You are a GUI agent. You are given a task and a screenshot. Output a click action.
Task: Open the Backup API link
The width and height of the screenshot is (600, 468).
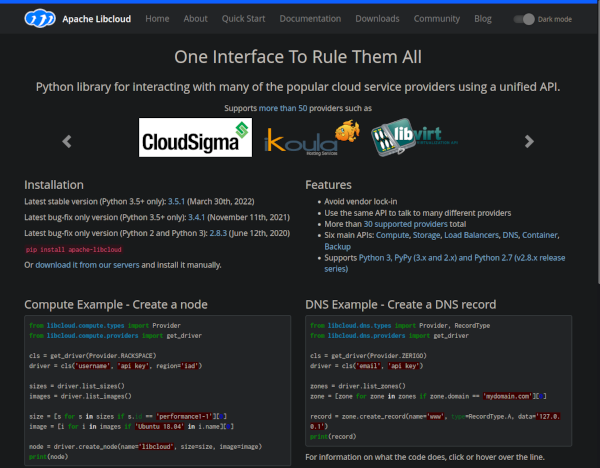tap(338, 247)
